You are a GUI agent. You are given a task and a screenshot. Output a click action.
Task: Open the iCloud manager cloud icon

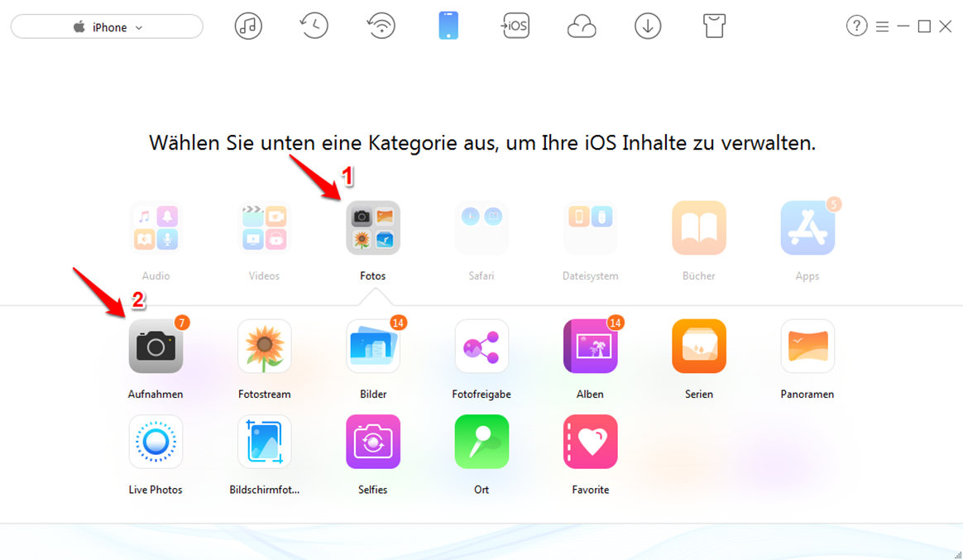[x=581, y=27]
